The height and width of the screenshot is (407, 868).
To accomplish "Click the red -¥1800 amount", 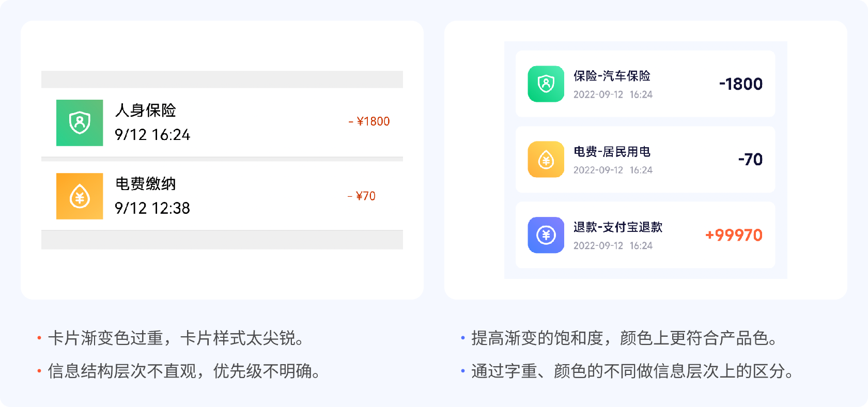I will pos(369,121).
